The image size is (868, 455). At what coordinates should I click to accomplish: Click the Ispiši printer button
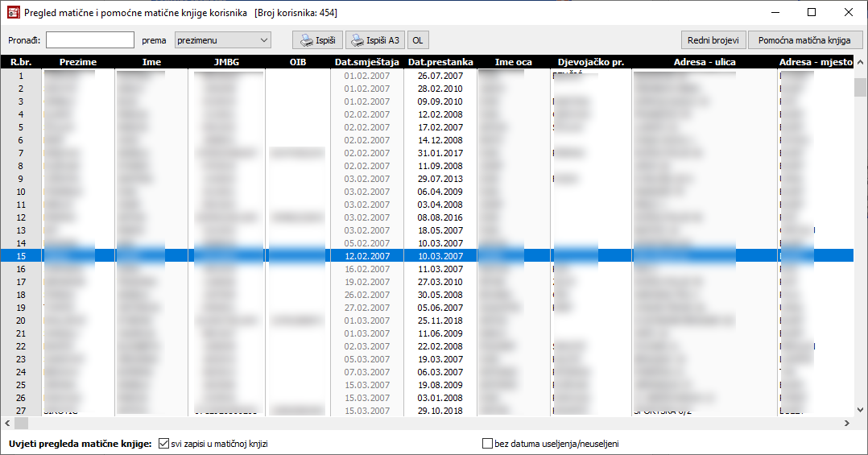(x=317, y=40)
